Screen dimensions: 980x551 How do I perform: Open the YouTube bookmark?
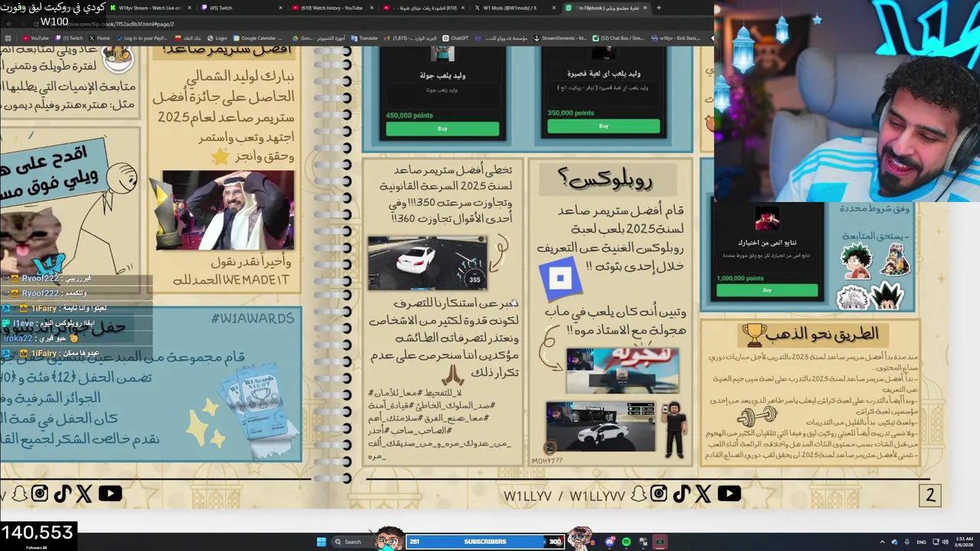pos(36,37)
